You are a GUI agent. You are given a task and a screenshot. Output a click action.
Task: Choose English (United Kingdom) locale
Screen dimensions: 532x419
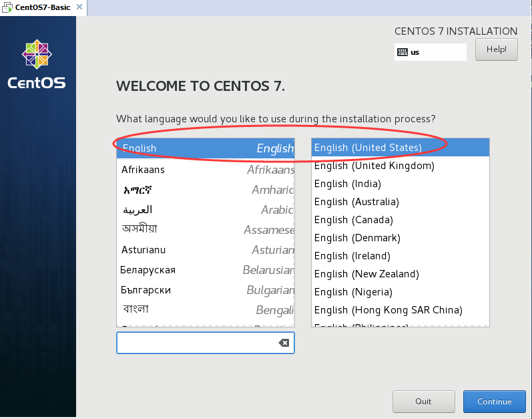coord(401,166)
